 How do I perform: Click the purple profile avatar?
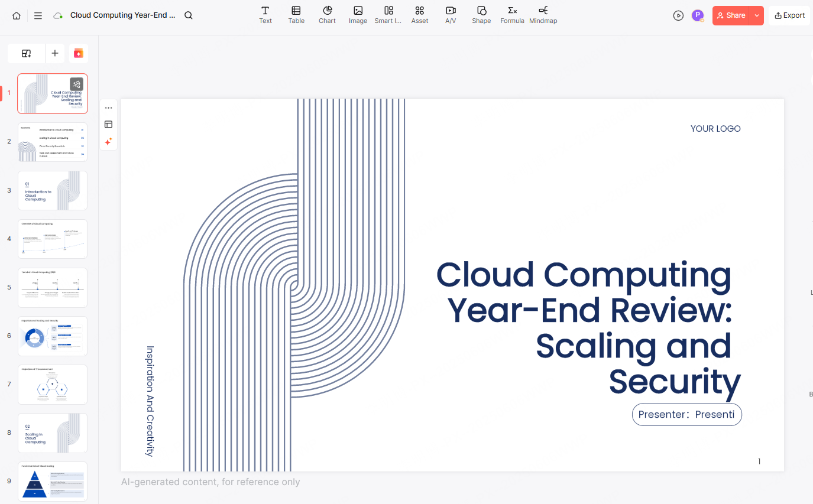tap(698, 15)
